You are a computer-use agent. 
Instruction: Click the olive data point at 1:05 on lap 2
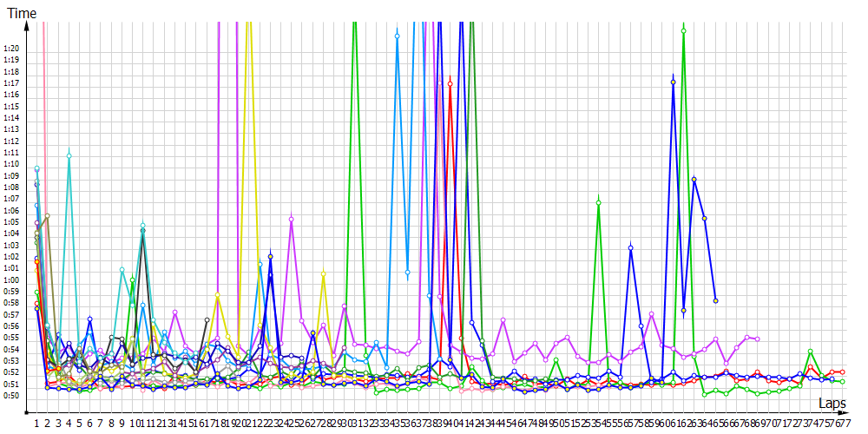48,216
